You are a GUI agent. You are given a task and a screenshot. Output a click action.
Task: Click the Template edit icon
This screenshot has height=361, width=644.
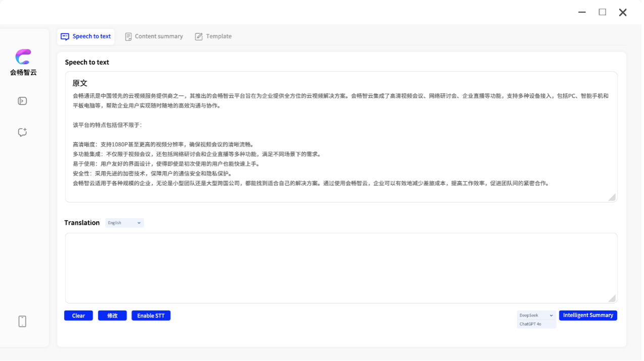tap(199, 36)
